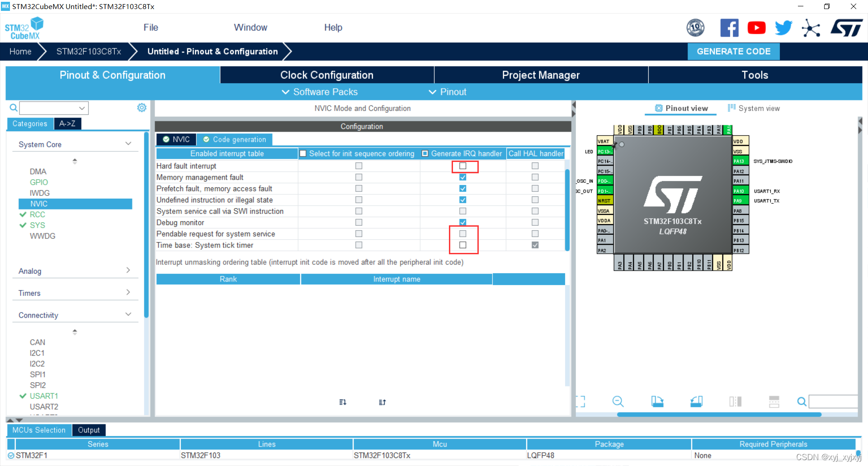Click the pin search input field

click(833, 401)
